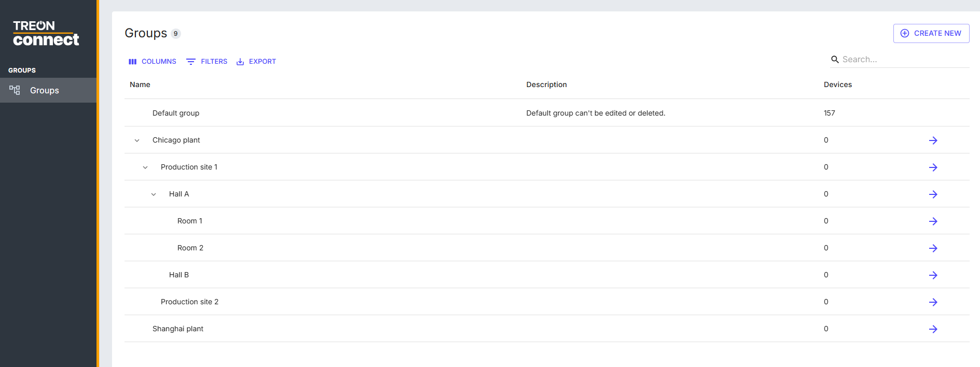Click the arrow icon for Shanghai plant
The image size is (980, 367).
click(x=933, y=329)
